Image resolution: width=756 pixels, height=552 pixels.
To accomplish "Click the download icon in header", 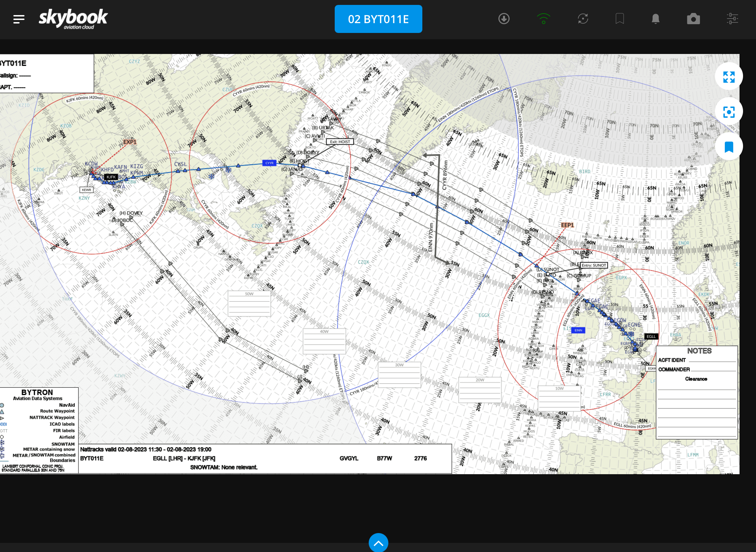I will pos(504,19).
